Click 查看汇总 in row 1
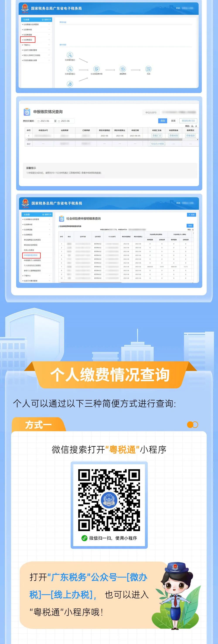Screen dimensions: 218x644 tap(157, 136)
